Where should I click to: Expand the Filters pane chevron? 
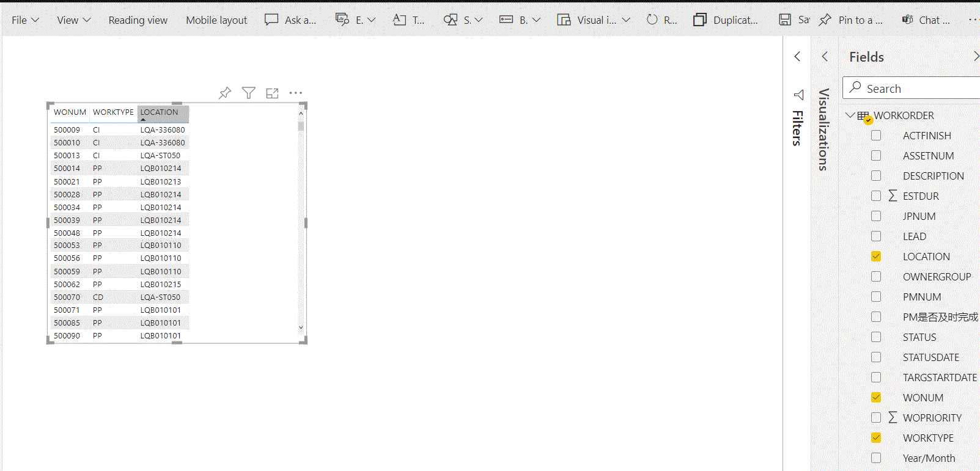797,57
